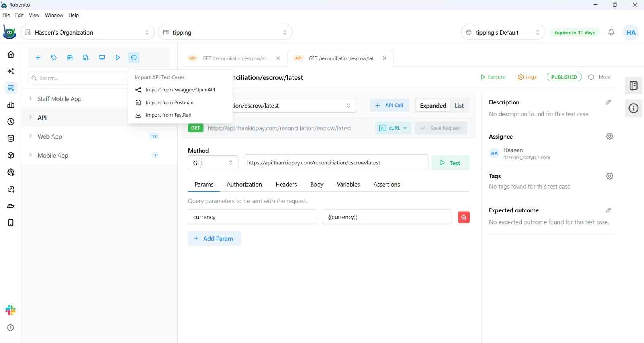Open the notes panel icon on right edge
The height and width of the screenshot is (343, 644).
(634, 86)
